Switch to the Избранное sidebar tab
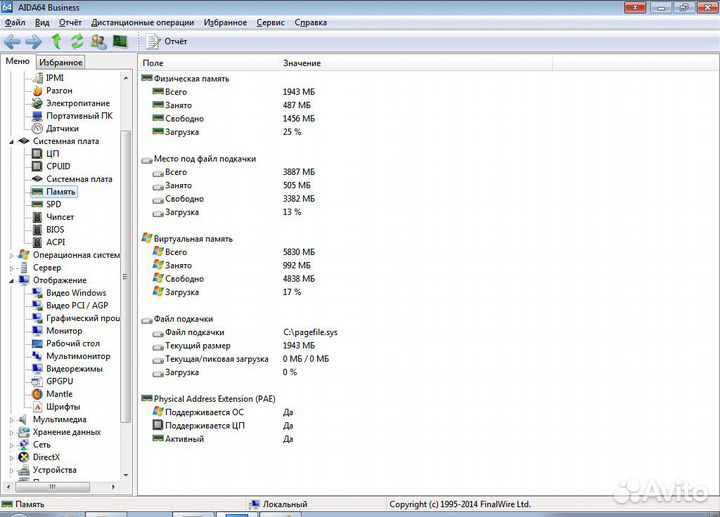This screenshot has height=517, width=720. 61,62
